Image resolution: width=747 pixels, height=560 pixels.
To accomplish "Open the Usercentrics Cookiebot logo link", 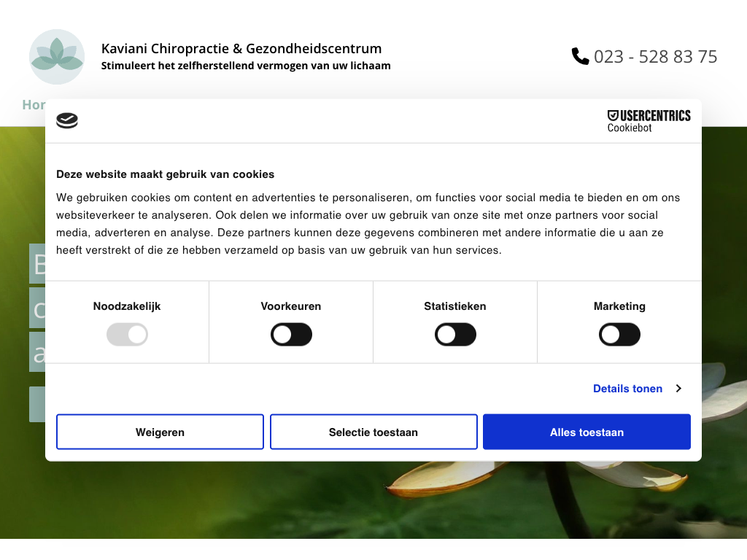I will tap(649, 121).
